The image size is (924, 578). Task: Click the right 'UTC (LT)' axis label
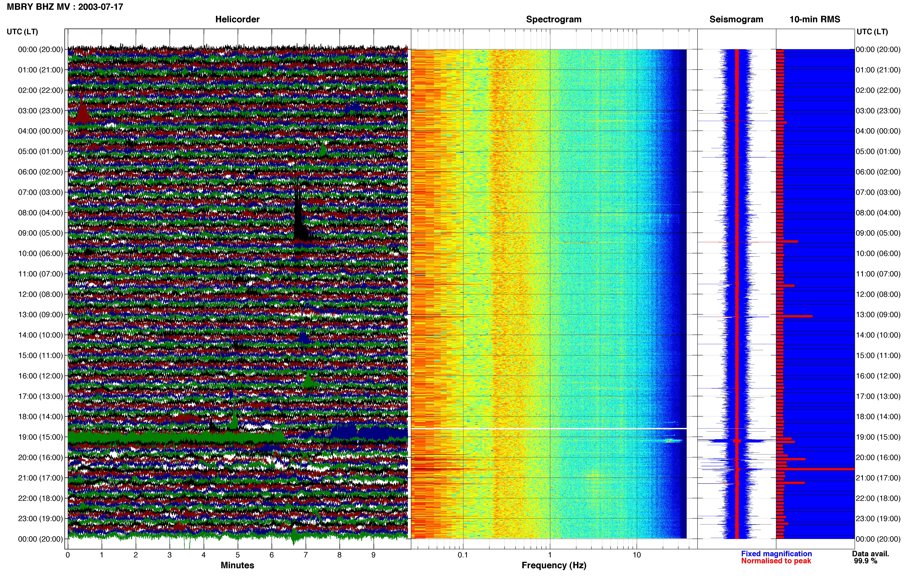point(872,32)
